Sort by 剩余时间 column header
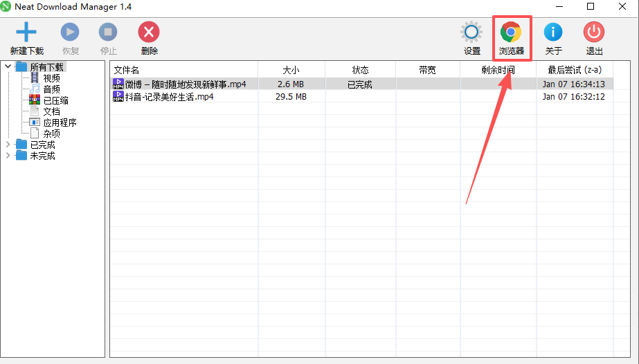 (x=498, y=70)
